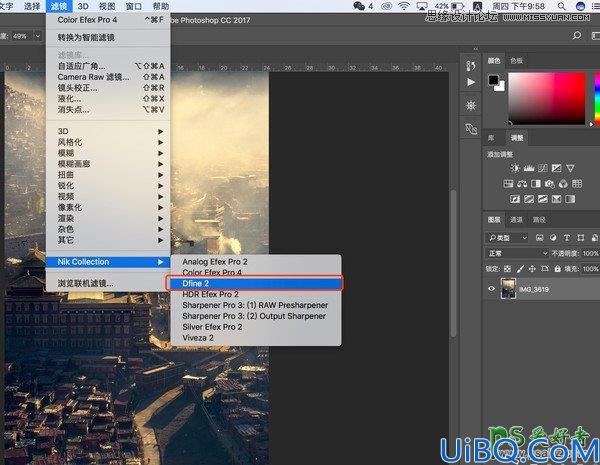The image size is (600, 465).
Task: Open Wi-Fi status menu
Action: point(404,6)
